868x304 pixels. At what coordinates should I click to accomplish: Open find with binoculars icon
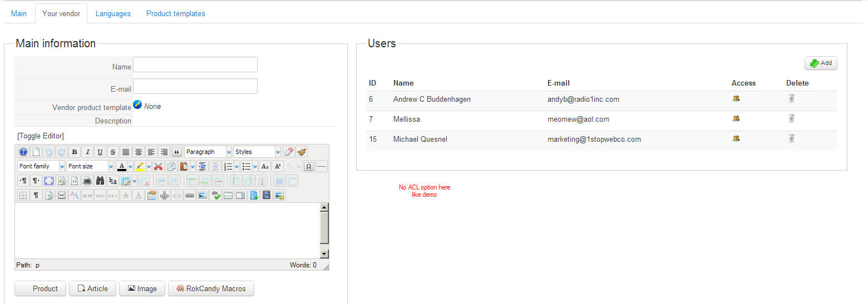(x=100, y=181)
